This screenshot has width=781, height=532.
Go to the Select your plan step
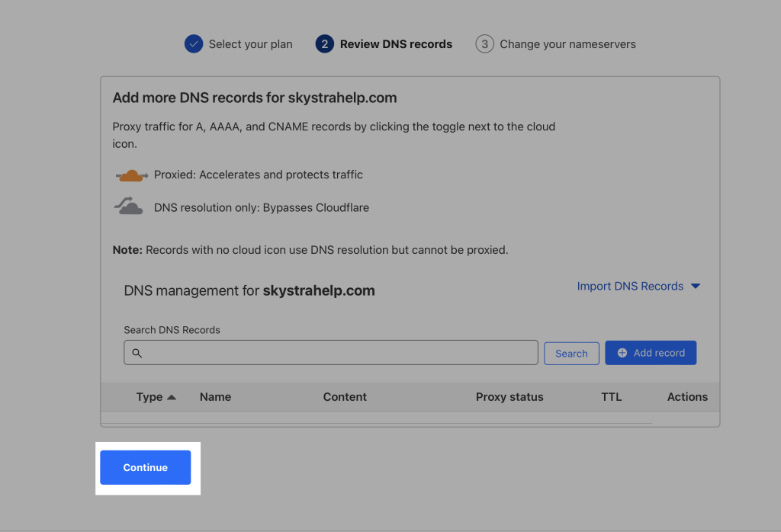click(250, 44)
